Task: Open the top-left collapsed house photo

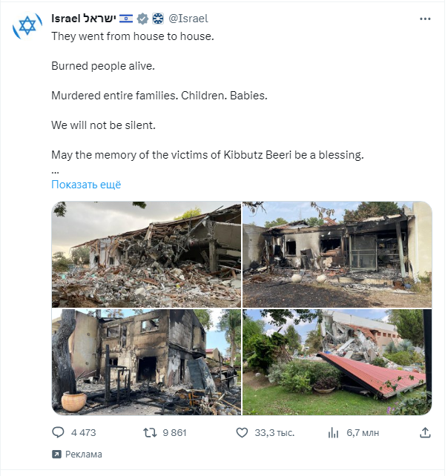Action: point(146,254)
